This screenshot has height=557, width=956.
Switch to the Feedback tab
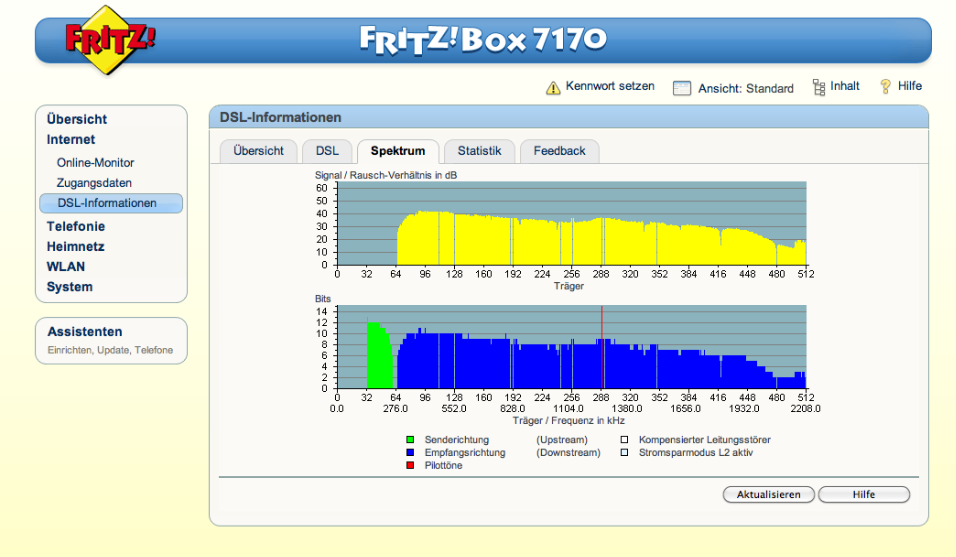[x=559, y=151]
